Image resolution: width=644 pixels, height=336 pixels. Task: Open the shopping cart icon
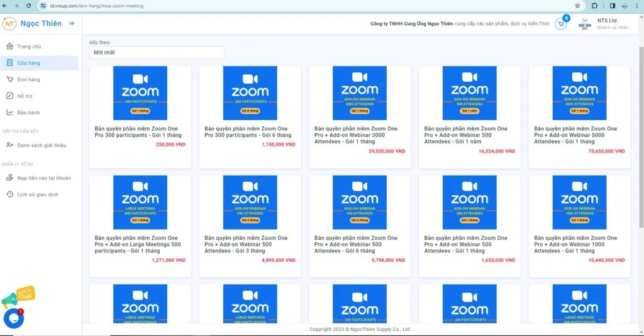560,24
